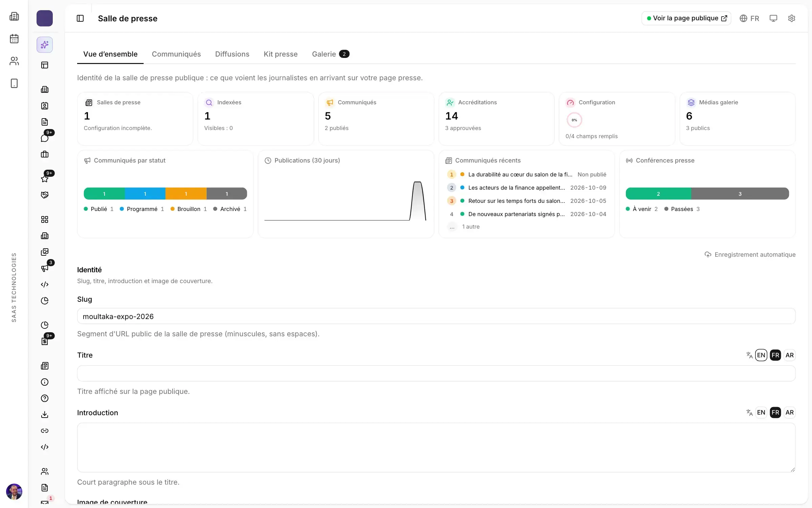Open the calendar icon in the left rail
The width and height of the screenshot is (812, 508).
(x=14, y=39)
